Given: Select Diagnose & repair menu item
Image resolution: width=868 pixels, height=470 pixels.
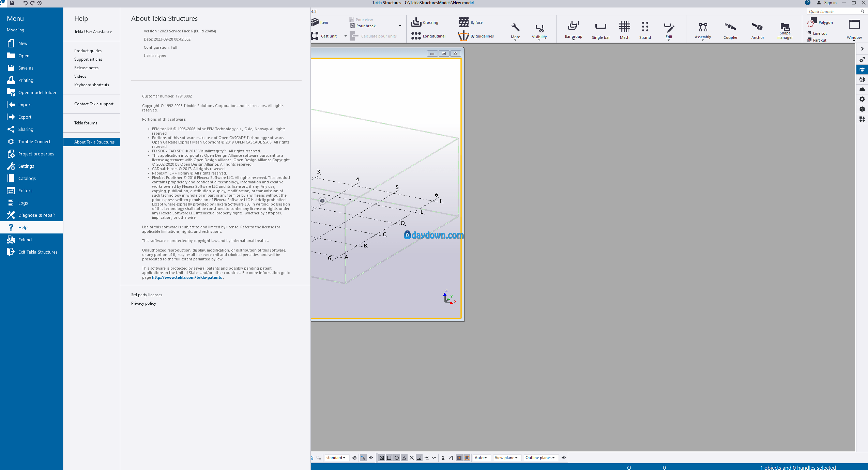Looking at the screenshot, I should (31, 215).
